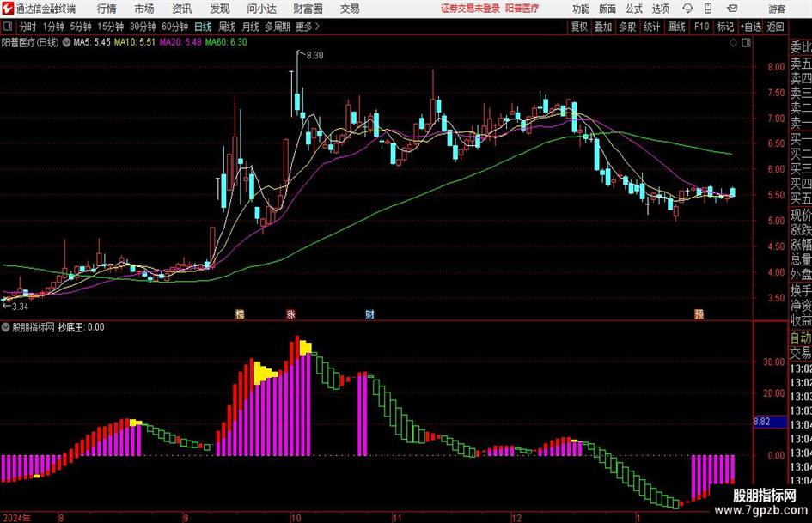
Task: Click the 榜 event marker
Action: (x=240, y=314)
